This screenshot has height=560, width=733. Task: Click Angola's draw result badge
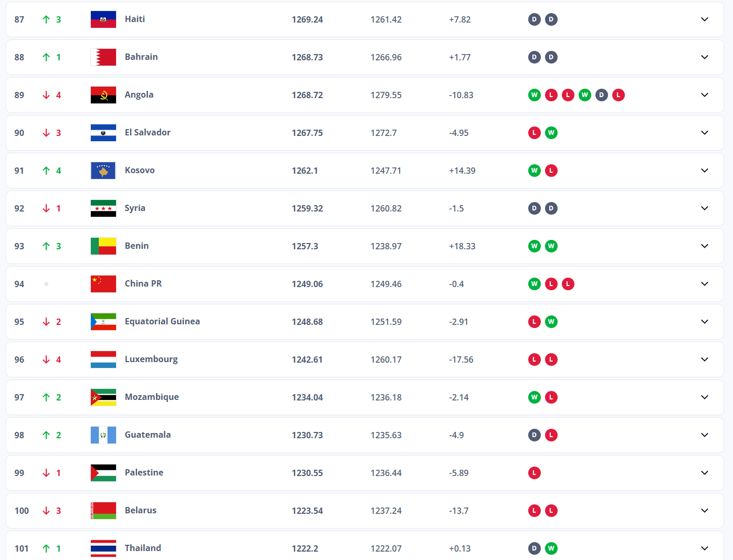(x=601, y=95)
